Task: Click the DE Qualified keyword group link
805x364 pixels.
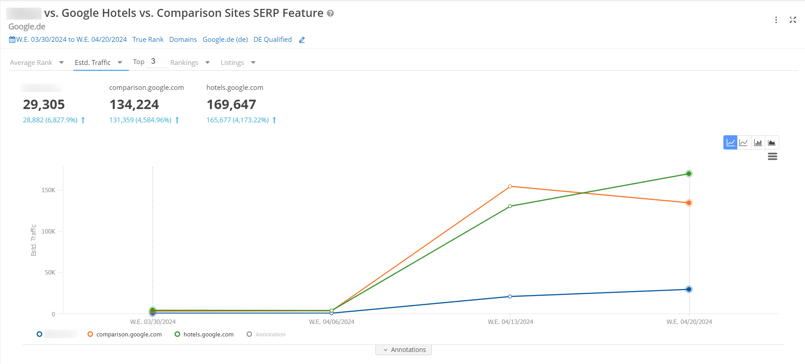Action: tap(273, 40)
